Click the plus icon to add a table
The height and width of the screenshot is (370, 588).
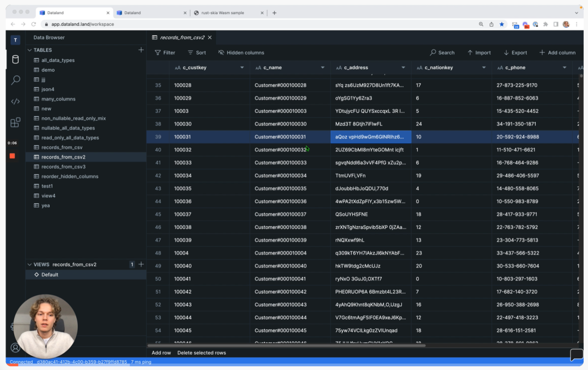coord(141,50)
